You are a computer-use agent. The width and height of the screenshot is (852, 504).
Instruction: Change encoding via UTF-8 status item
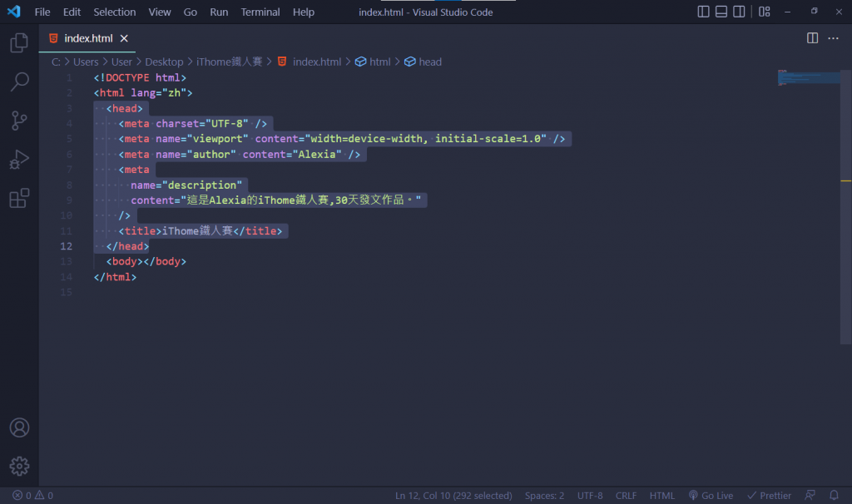click(590, 496)
